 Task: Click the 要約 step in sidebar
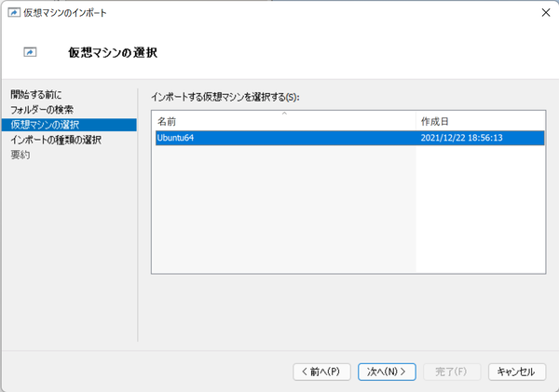coord(20,155)
